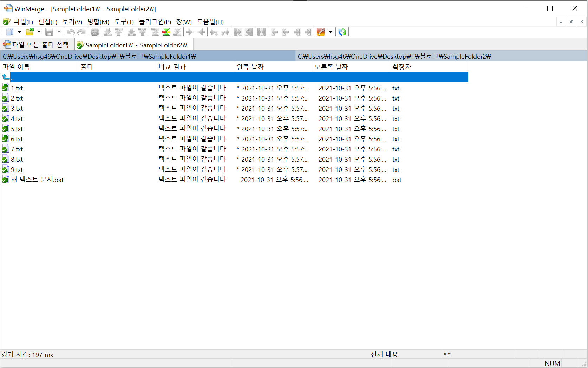Image resolution: width=588 pixels, height=368 pixels.
Task: Click the Save disk toolbar icon
Action: (x=49, y=32)
